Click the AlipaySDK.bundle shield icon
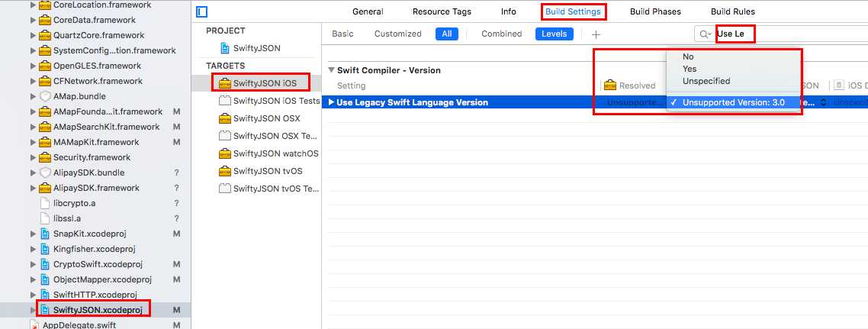The image size is (868, 329). point(46,173)
